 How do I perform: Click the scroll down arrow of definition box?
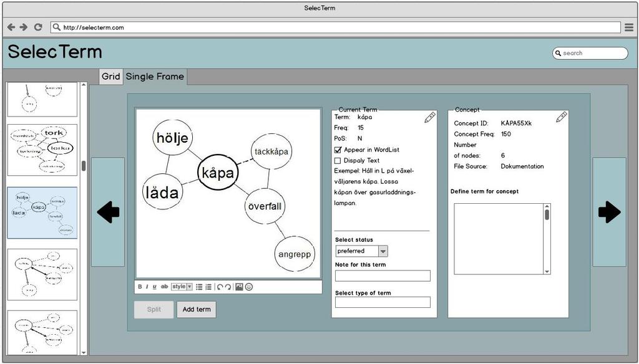(x=547, y=272)
